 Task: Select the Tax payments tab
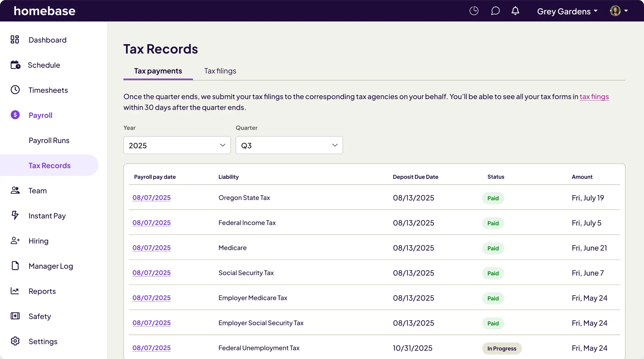[158, 71]
